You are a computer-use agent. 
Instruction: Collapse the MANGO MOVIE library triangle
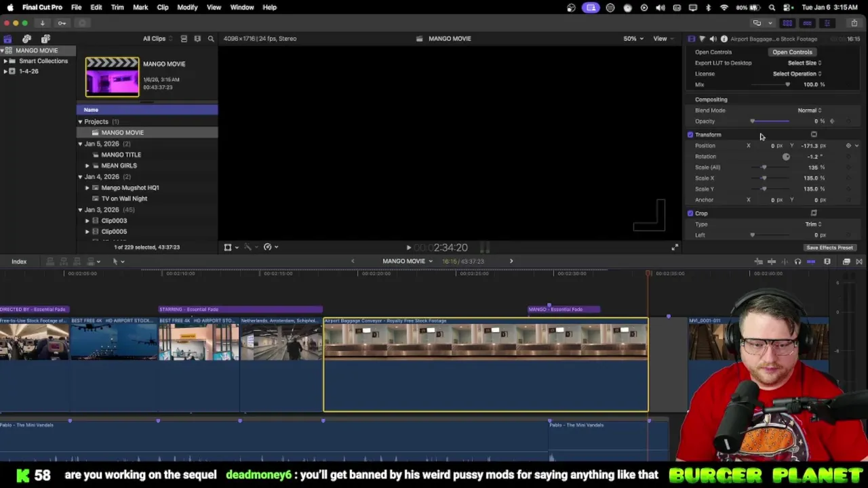pyautogui.click(x=2, y=51)
